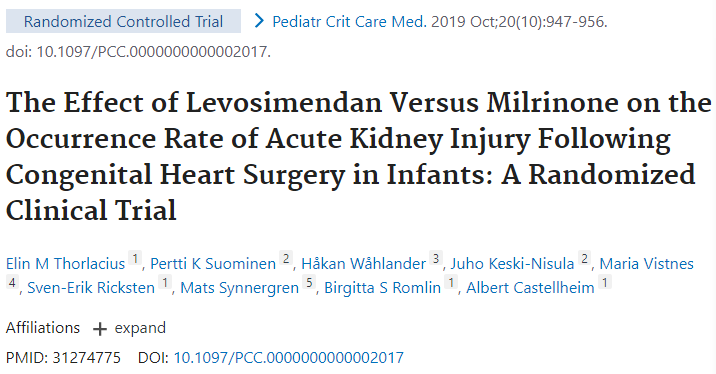
Task: Click affiliation superscript 5 after Synnergren
Action: (x=309, y=283)
